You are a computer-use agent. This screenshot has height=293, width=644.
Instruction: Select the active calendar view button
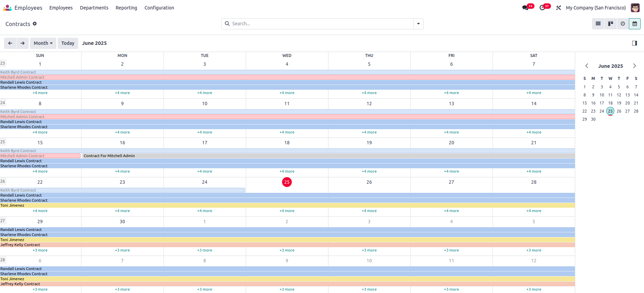pos(635,24)
